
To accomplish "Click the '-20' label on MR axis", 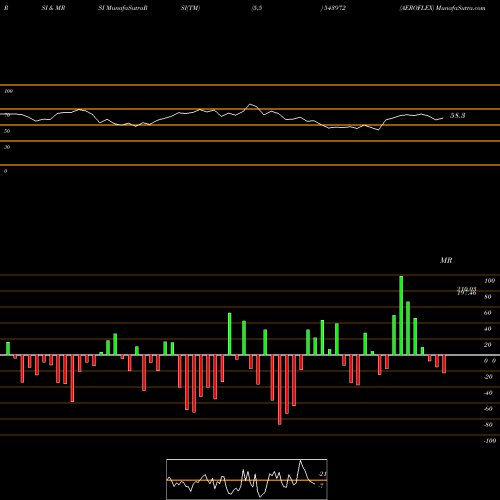I will 488,377.
